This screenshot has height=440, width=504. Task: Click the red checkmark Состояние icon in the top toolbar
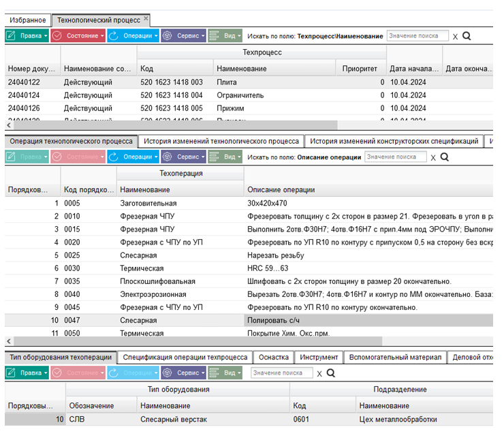pos(57,35)
